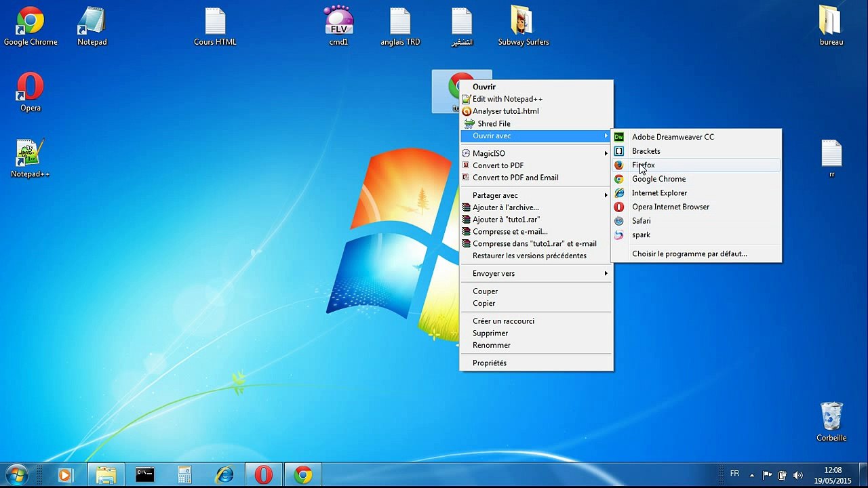Select the Opera desktop shortcut

[31, 92]
